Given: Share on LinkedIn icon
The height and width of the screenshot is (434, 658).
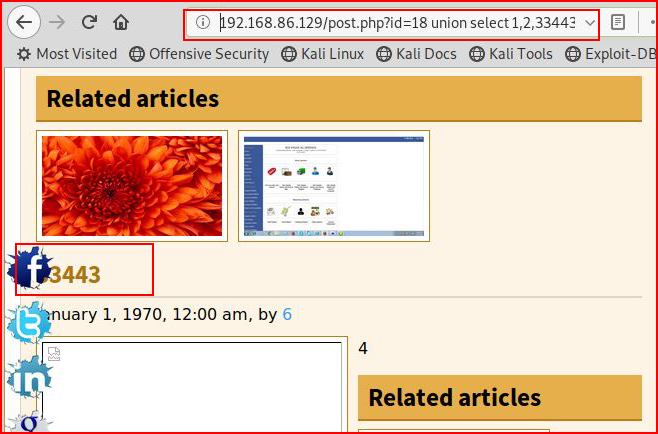Looking at the screenshot, I should point(29,376).
